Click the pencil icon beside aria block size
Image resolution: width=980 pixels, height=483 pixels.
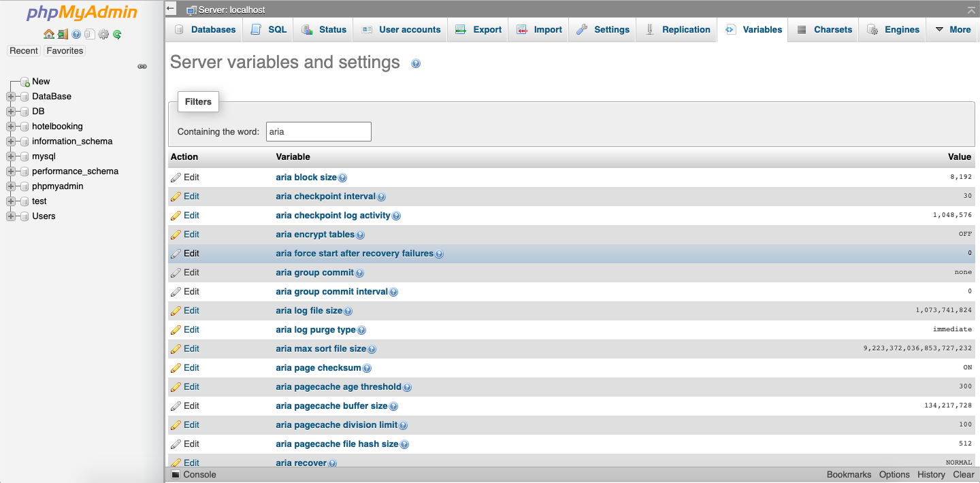(x=176, y=177)
